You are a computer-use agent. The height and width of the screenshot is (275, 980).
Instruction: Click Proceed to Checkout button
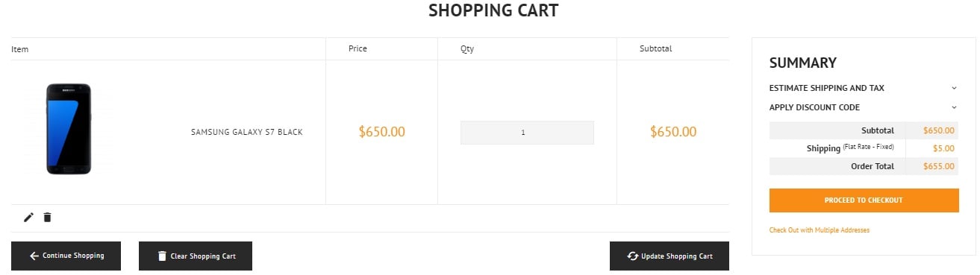(x=864, y=200)
